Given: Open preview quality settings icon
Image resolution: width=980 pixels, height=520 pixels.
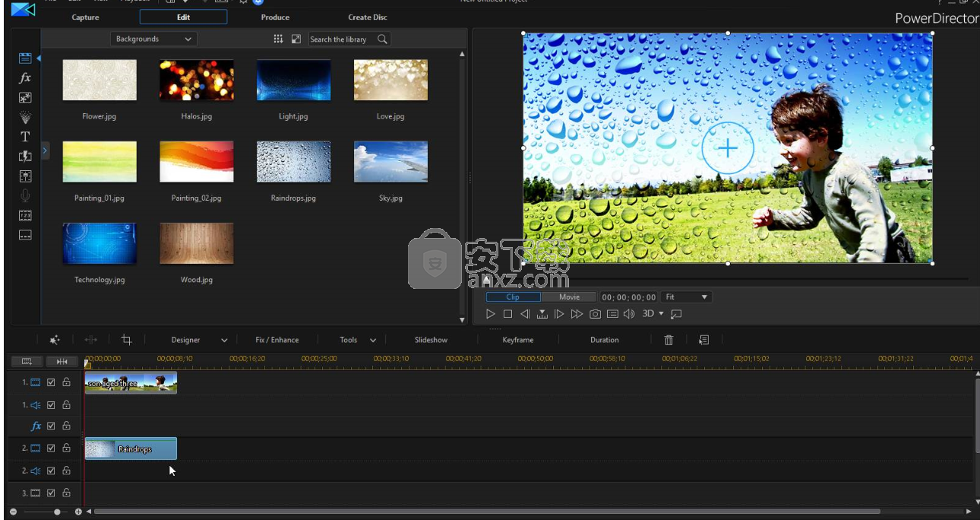Looking at the screenshot, I should point(612,314).
